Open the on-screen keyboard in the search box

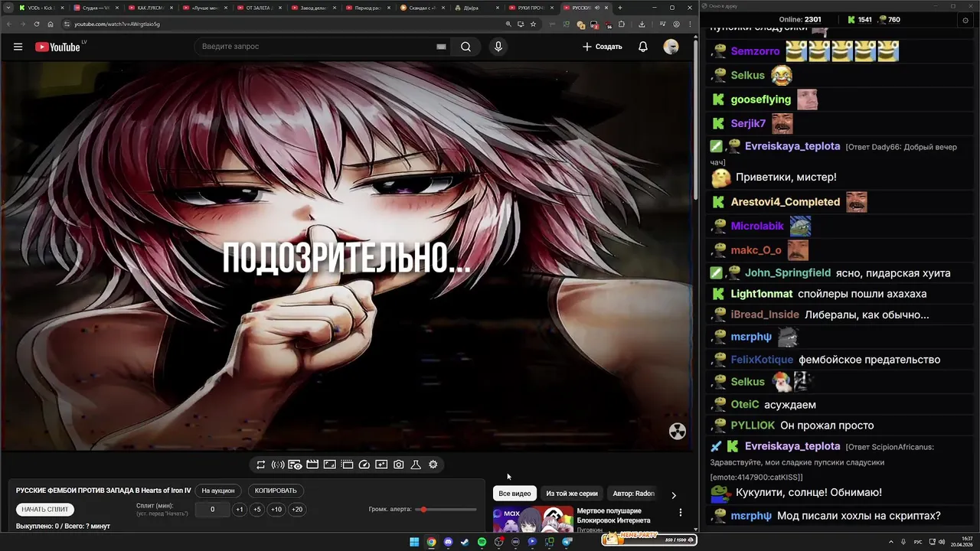pyautogui.click(x=441, y=47)
